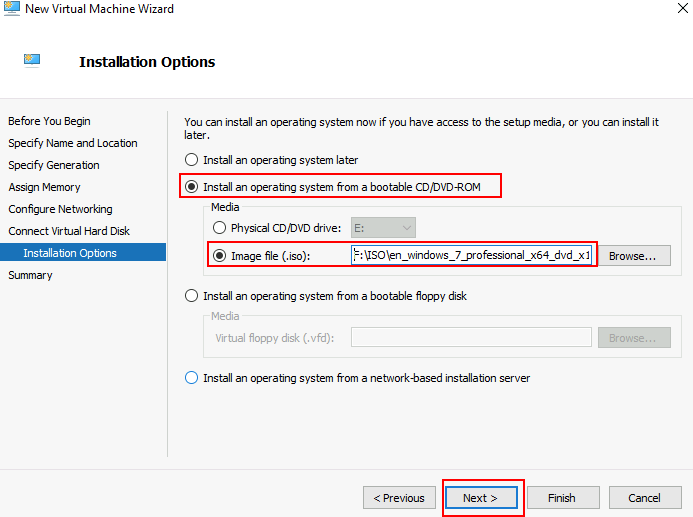Open the Specify Name and Location step
693x517 pixels.
tap(73, 143)
